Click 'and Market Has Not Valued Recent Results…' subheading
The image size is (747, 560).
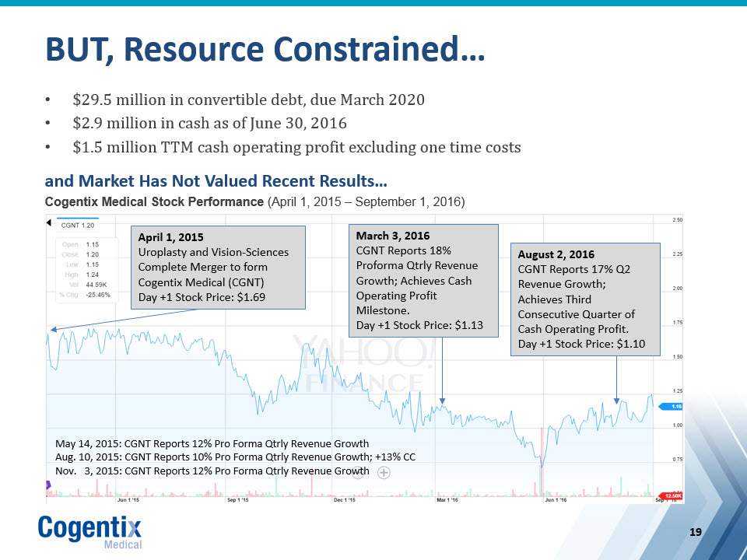[x=216, y=181]
